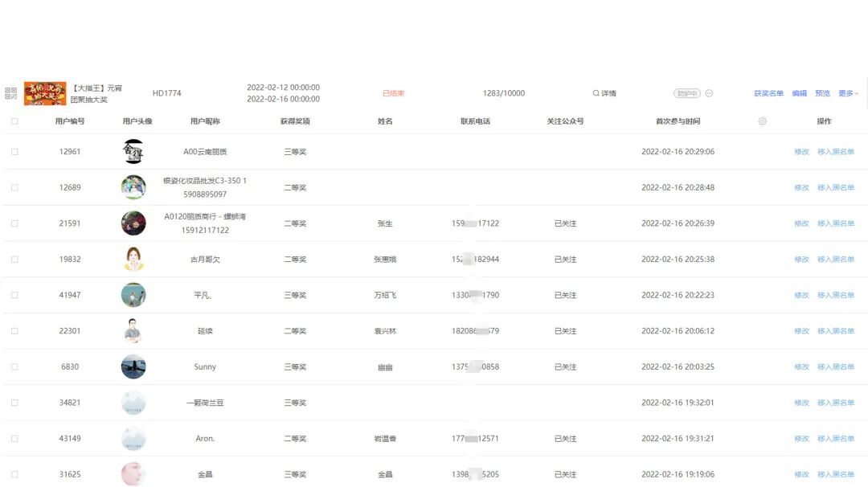The height and width of the screenshot is (487, 868).
Task: Check the row checkbox for user 12689
Action: (14, 187)
